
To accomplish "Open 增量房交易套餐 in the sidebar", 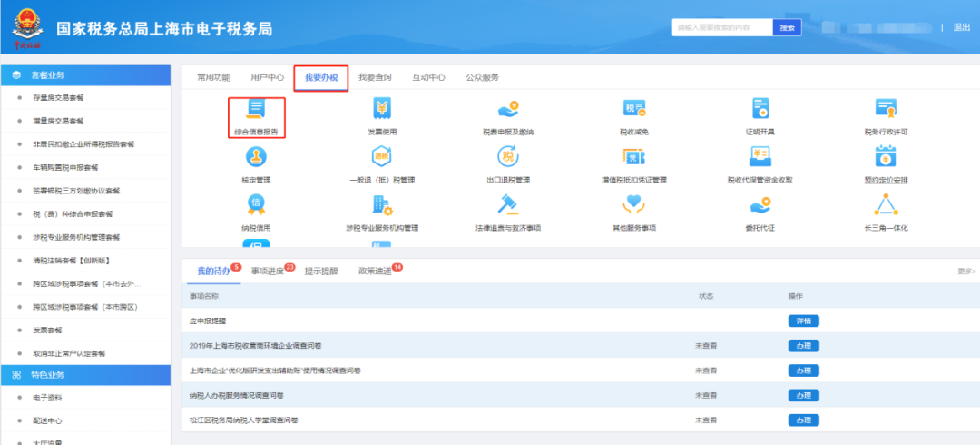I will coord(58,121).
